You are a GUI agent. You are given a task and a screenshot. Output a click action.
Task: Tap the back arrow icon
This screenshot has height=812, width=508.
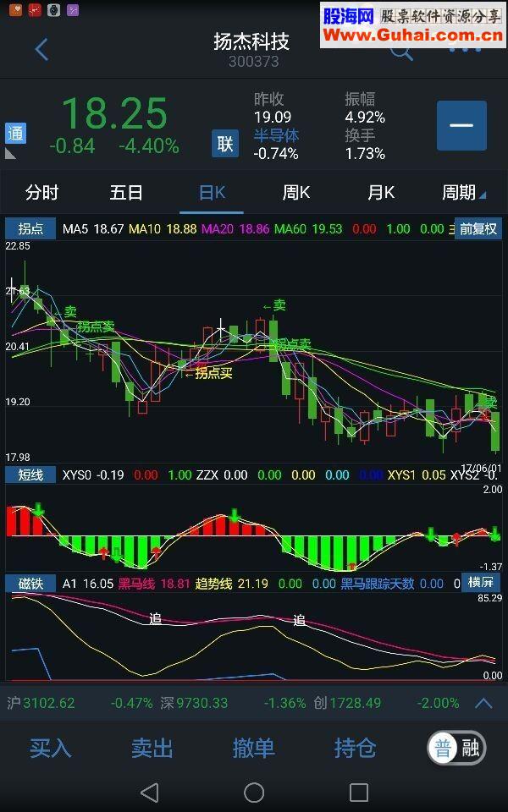coord(41,50)
